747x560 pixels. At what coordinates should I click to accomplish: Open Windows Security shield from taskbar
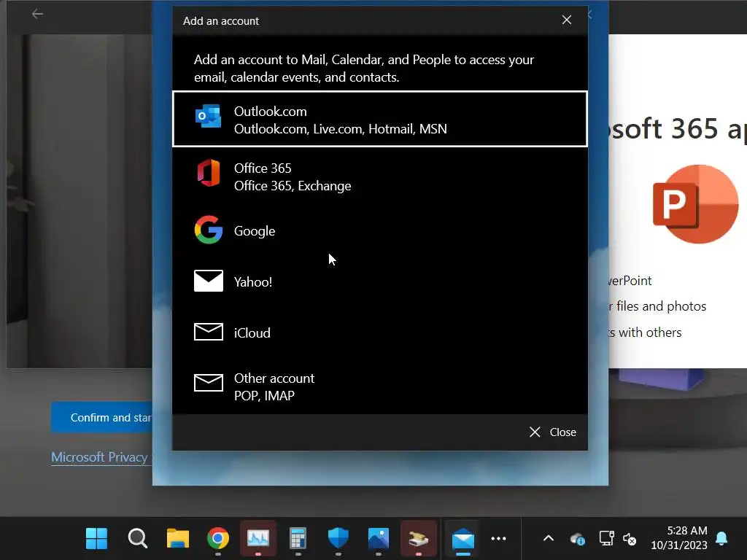[x=338, y=539]
